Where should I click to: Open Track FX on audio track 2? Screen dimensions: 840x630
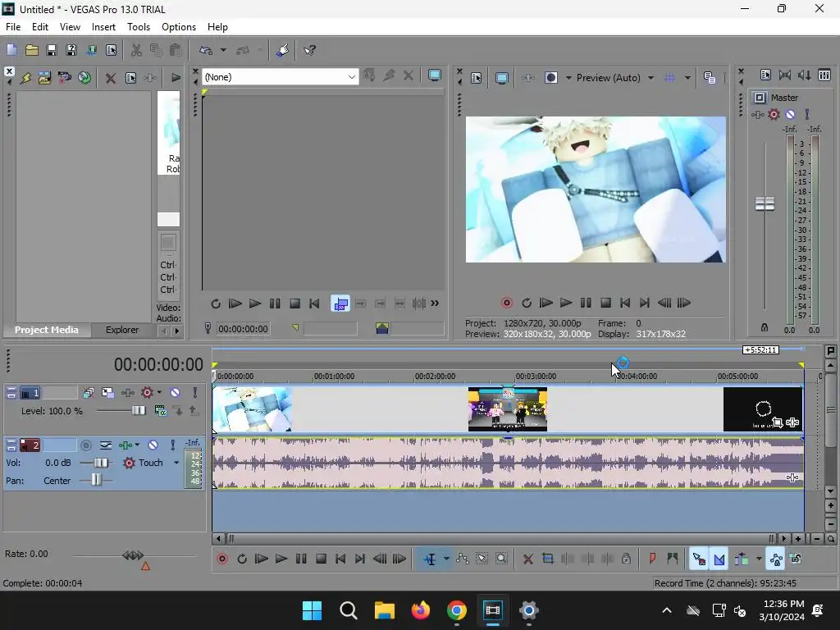pyautogui.click(x=126, y=445)
